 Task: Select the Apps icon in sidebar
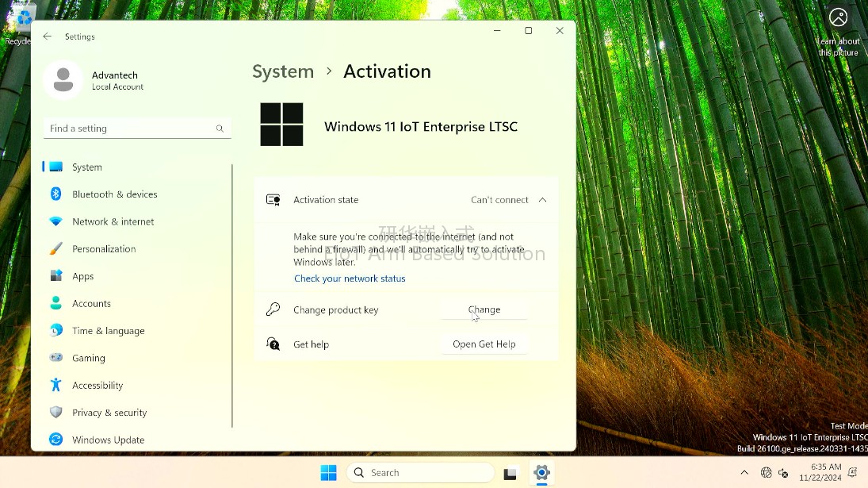56,276
